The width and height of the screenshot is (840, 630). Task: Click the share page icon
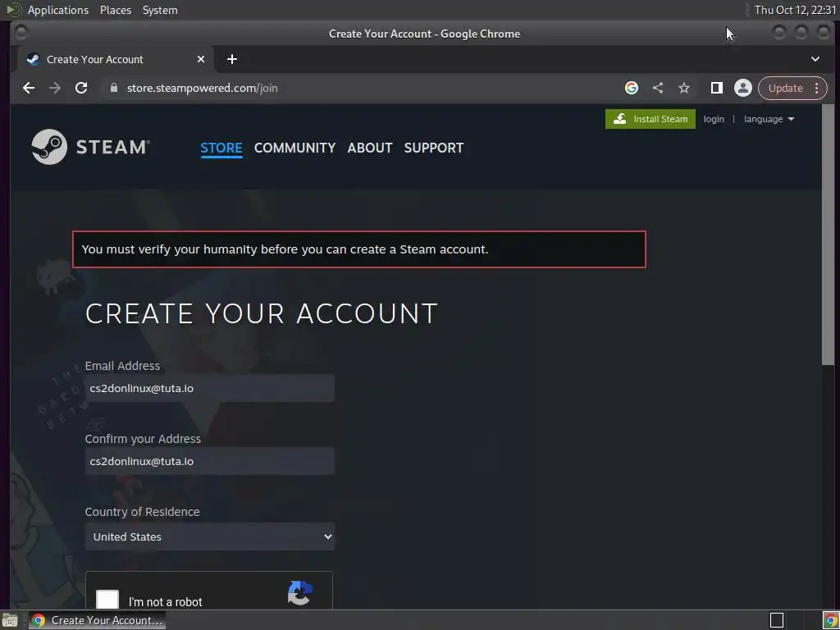click(x=658, y=88)
